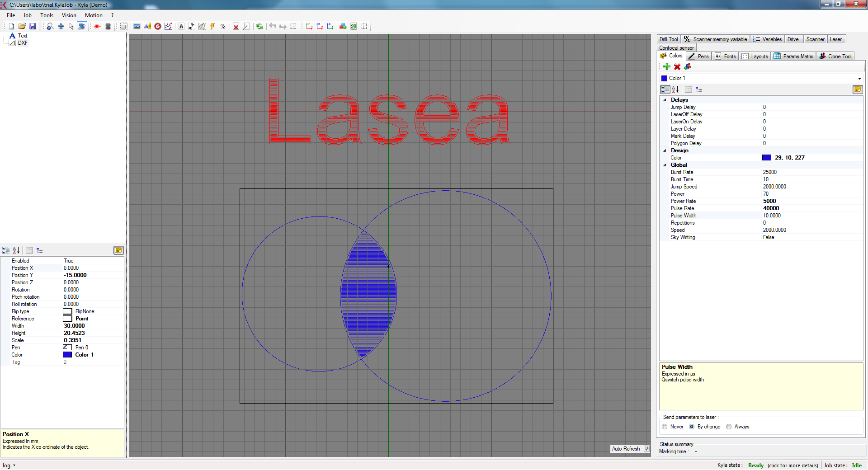Click the dashed selection rectangle icon

123,26
